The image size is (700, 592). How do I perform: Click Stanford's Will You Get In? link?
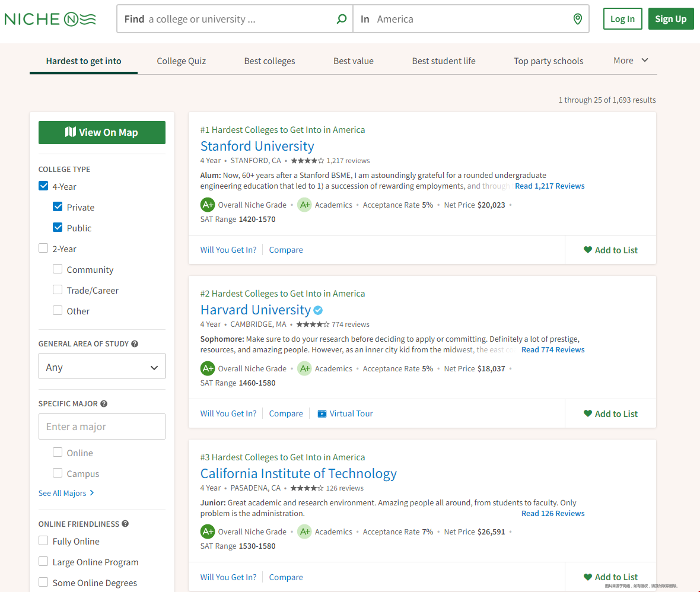click(228, 250)
